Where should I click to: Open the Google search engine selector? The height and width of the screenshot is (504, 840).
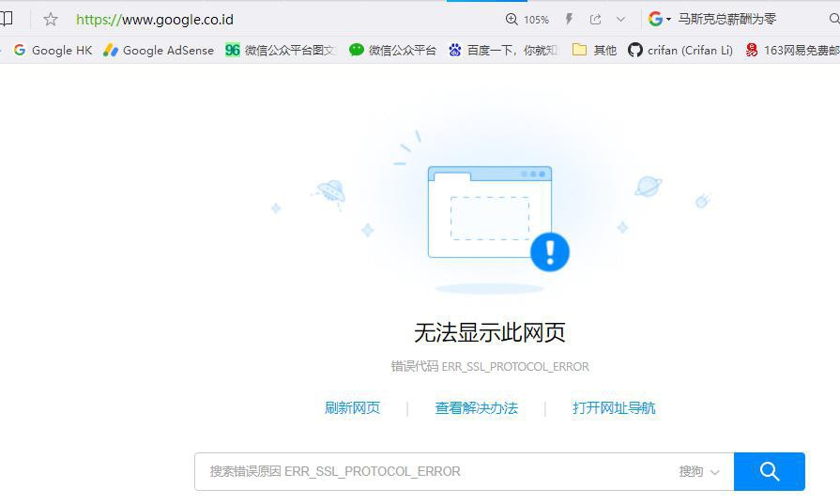click(660, 20)
